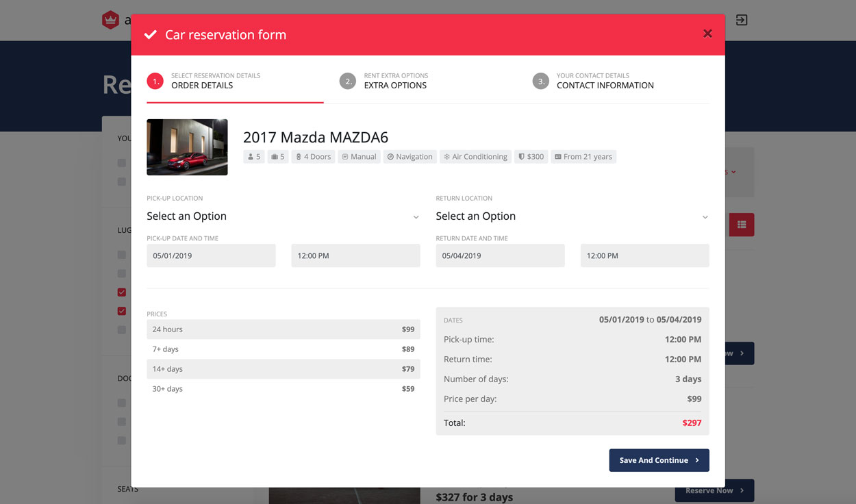Toggle the second doors filter checkbox
The width and height of the screenshot is (856, 504).
pyautogui.click(x=121, y=422)
